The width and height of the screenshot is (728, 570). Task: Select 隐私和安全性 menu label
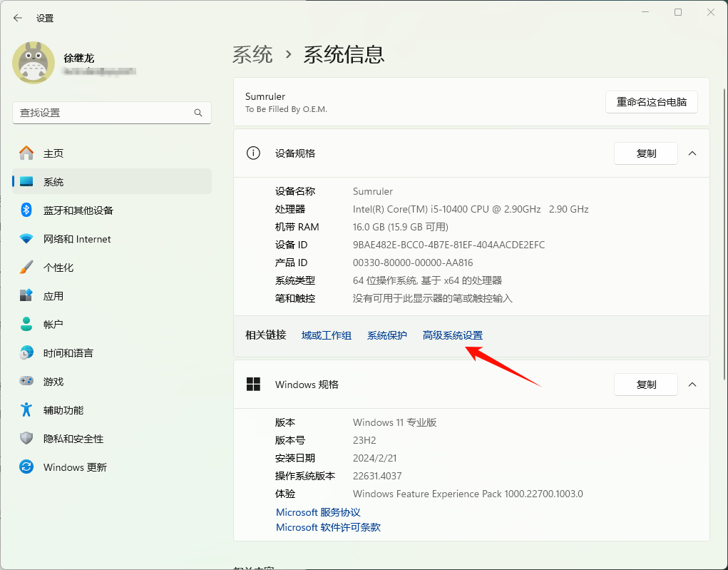tap(73, 439)
